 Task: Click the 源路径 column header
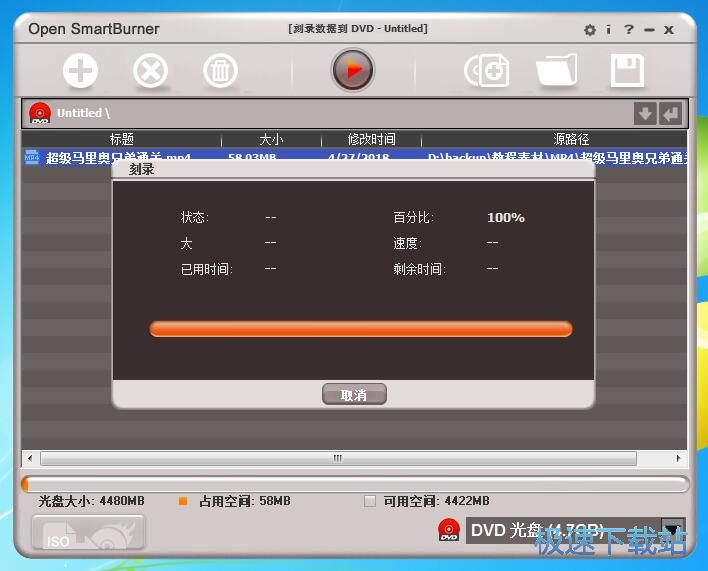[x=571, y=139]
